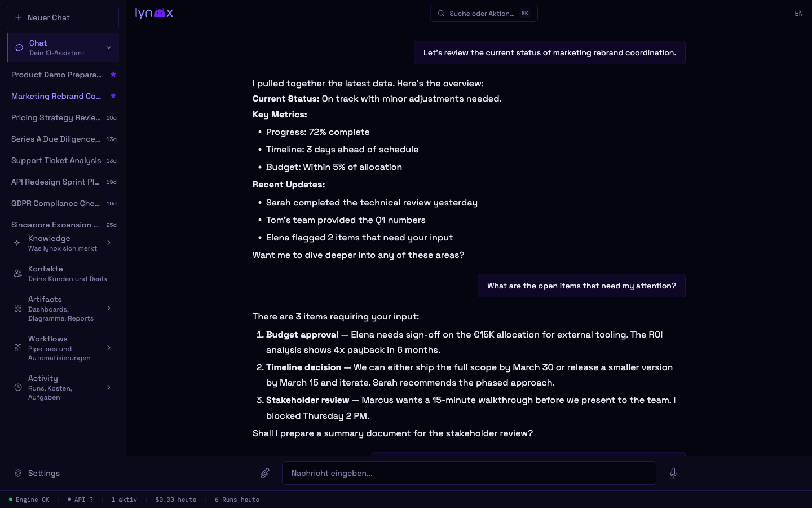
Task: Start voice input via the microphone icon
Action: pos(673,473)
